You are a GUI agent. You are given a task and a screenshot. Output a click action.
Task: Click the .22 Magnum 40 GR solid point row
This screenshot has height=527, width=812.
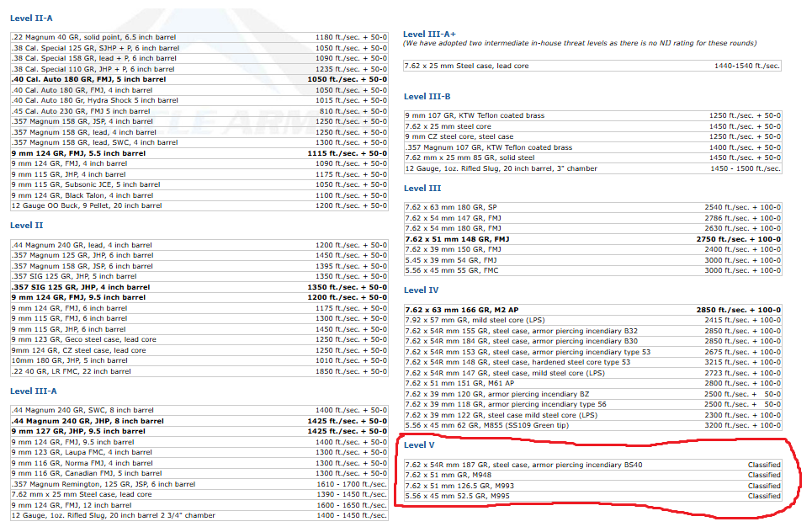(x=199, y=37)
